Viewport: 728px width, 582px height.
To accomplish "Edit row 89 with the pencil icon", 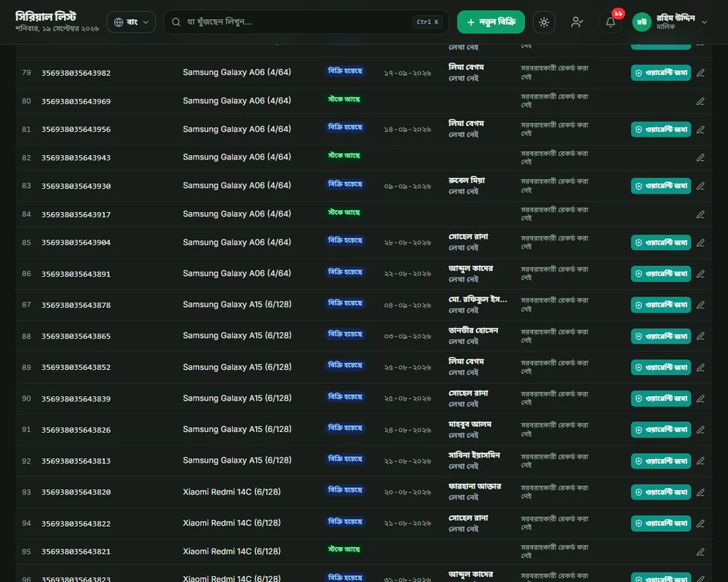I will point(700,367).
